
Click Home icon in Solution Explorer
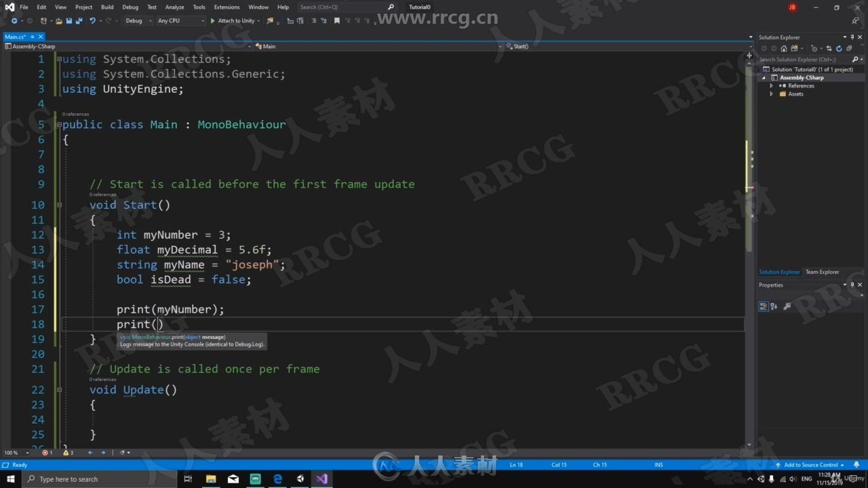784,49
